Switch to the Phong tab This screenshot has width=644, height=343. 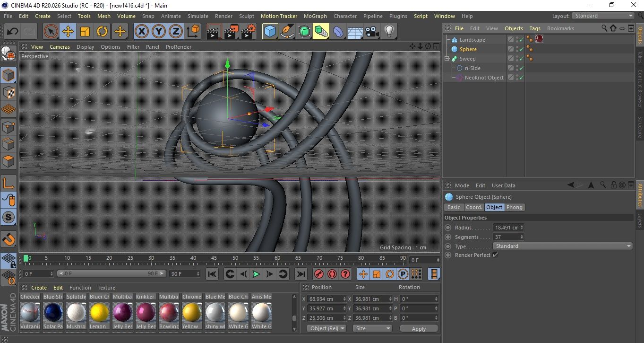(515, 207)
